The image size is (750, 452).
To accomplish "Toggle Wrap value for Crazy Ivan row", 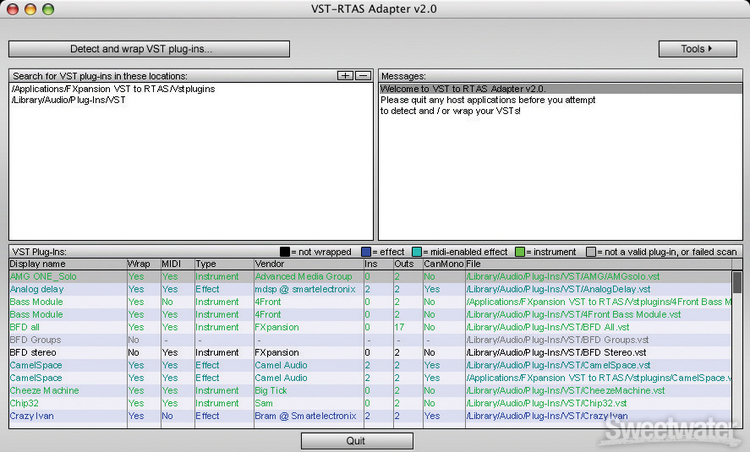I will tap(135, 416).
